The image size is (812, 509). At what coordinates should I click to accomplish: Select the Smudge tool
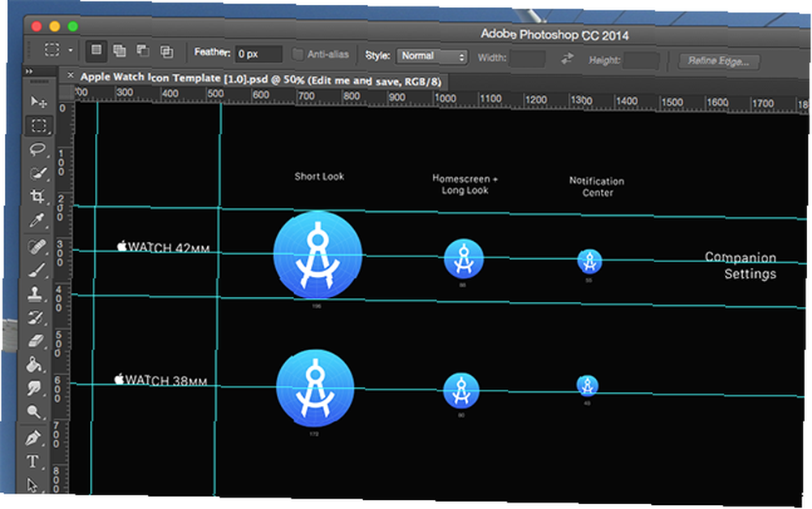point(34,388)
